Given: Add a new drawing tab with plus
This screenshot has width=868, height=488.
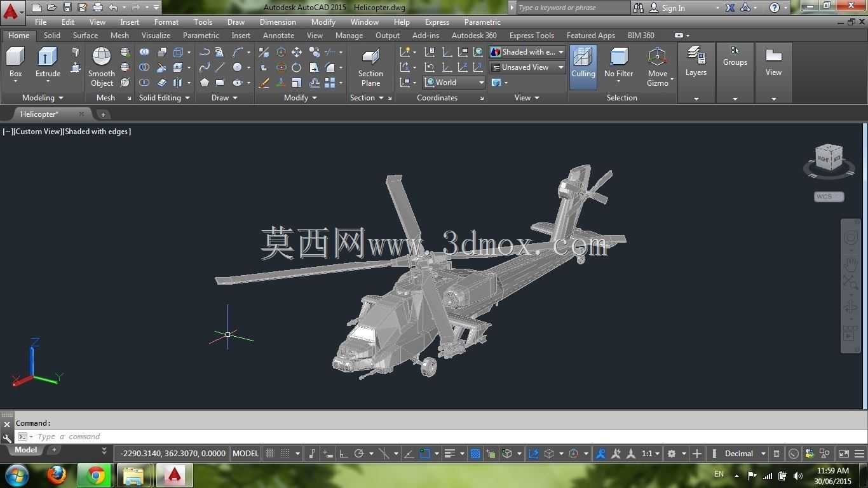Looking at the screenshot, I should [103, 114].
